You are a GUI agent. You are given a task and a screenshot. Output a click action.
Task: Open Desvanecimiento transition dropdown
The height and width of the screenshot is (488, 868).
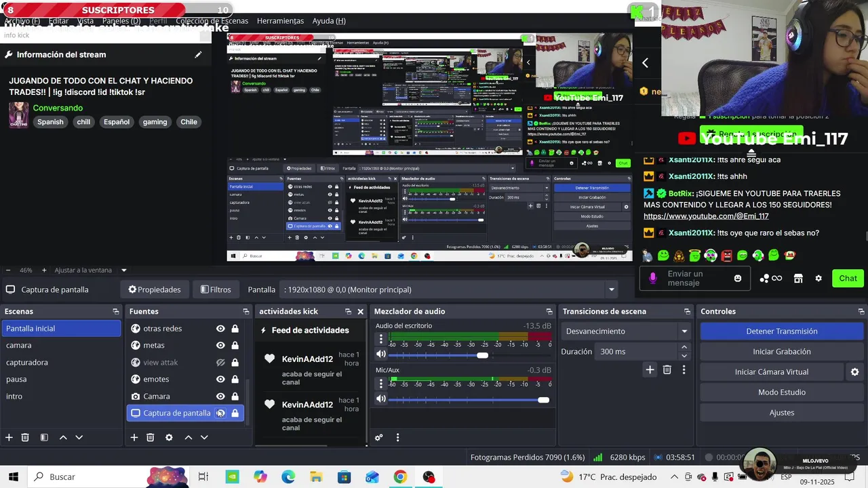[x=626, y=331]
